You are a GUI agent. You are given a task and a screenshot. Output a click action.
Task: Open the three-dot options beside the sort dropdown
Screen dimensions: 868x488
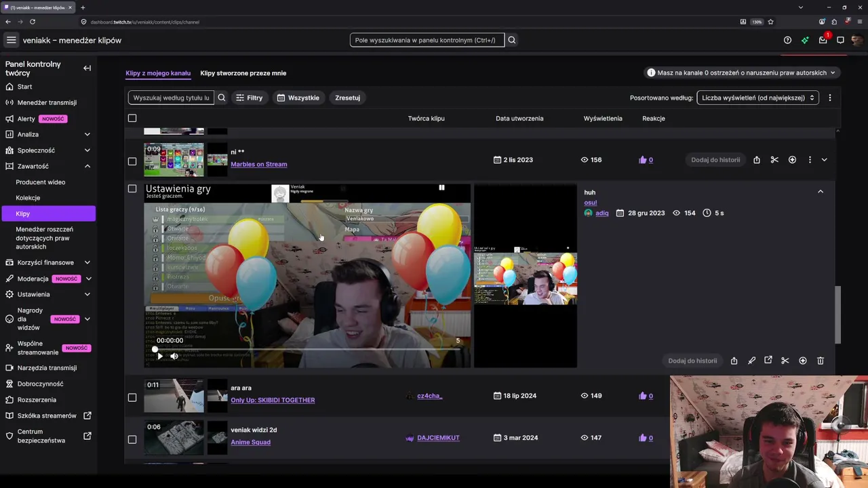coord(829,98)
